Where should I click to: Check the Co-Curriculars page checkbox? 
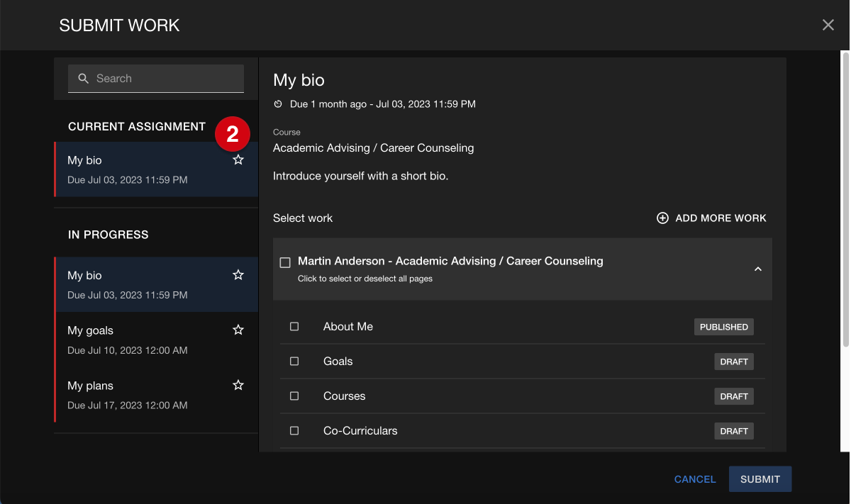point(294,431)
